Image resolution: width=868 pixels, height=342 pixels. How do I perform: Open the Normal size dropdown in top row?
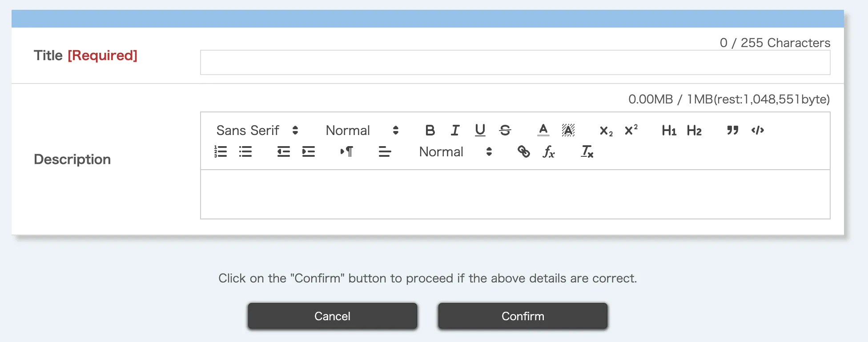point(362,131)
